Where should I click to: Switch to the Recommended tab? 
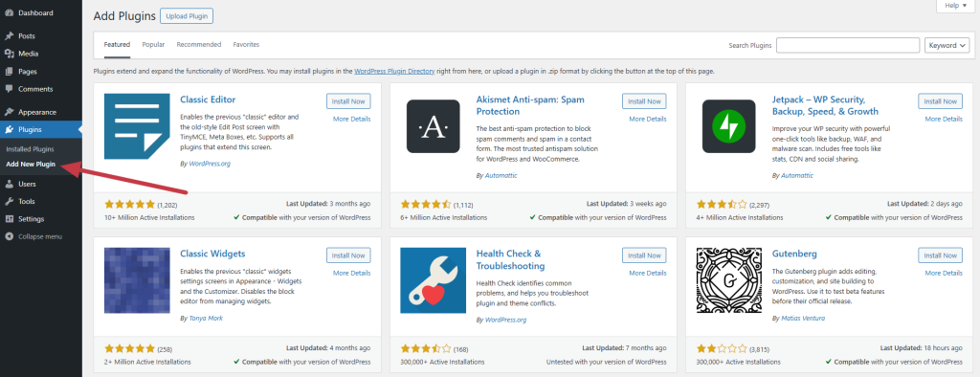click(199, 44)
